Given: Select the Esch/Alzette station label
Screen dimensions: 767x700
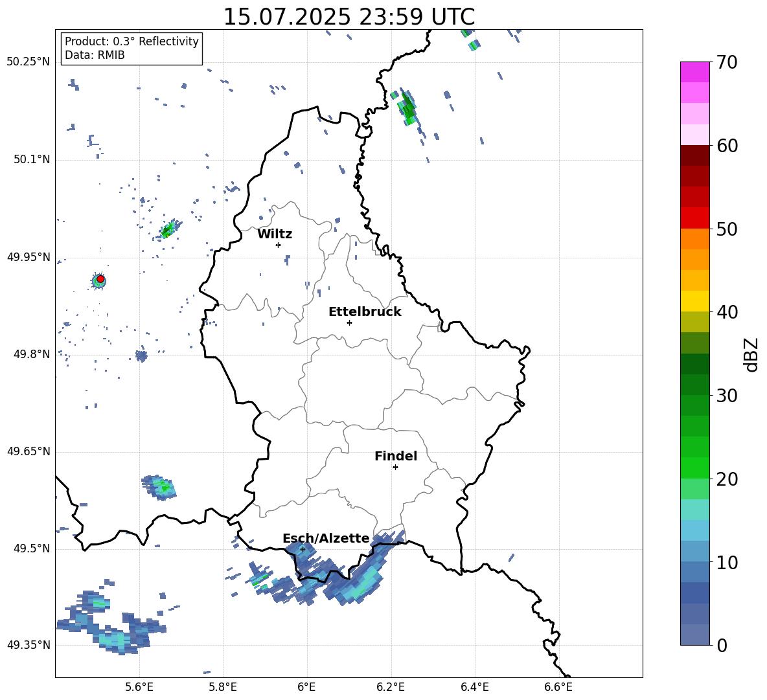Looking at the screenshot, I should (326, 538).
